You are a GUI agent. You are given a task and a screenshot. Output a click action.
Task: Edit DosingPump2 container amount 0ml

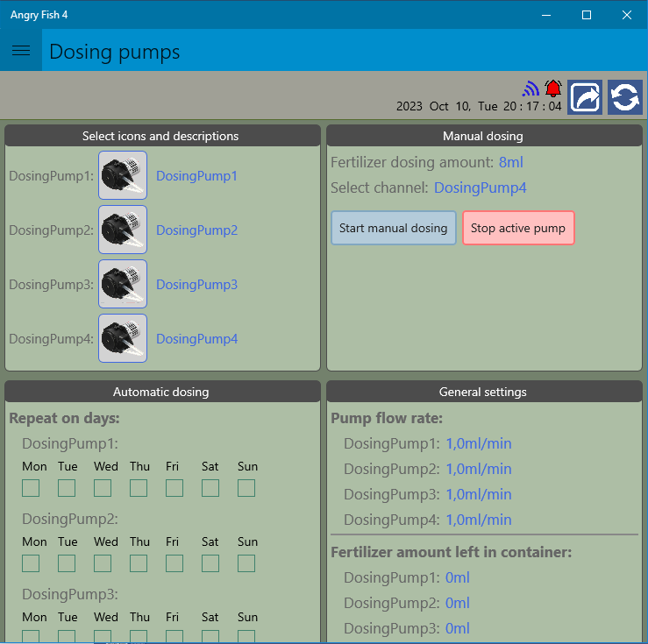pos(458,603)
